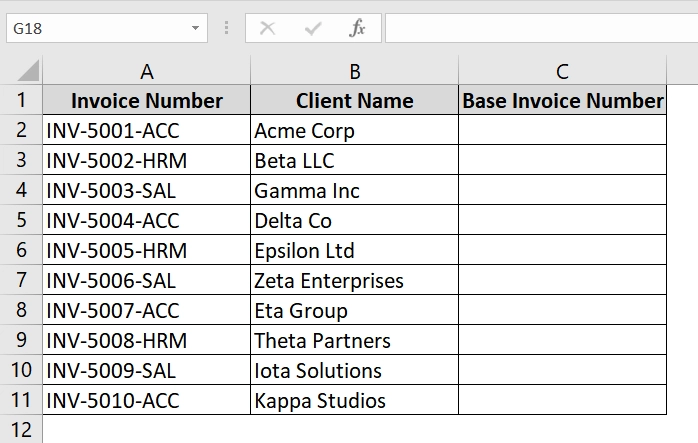Image resolution: width=698 pixels, height=443 pixels.
Task: Click the Epsilon Ltd cell
Action: (x=354, y=250)
